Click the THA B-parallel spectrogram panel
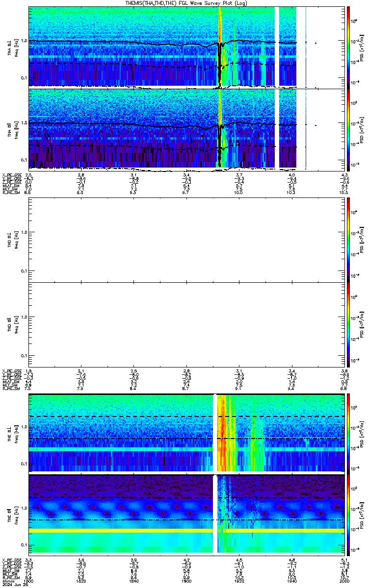Image resolution: width=368 pixels, height=588 pixels. tap(186, 129)
